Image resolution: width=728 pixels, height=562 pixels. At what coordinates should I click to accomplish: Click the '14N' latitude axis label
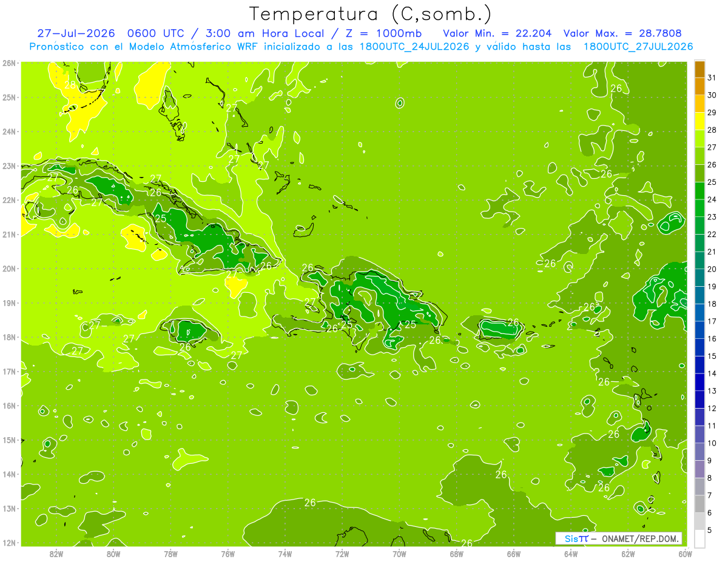pyautogui.click(x=9, y=474)
